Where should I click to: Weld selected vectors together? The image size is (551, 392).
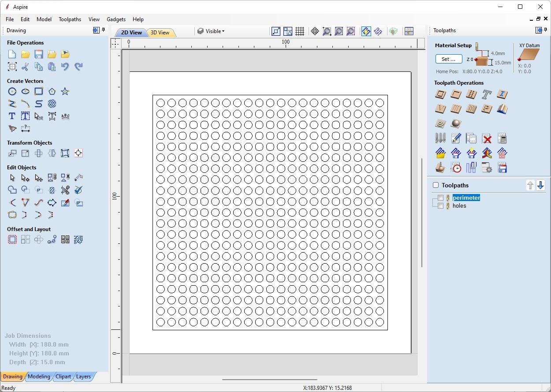pos(12,190)
